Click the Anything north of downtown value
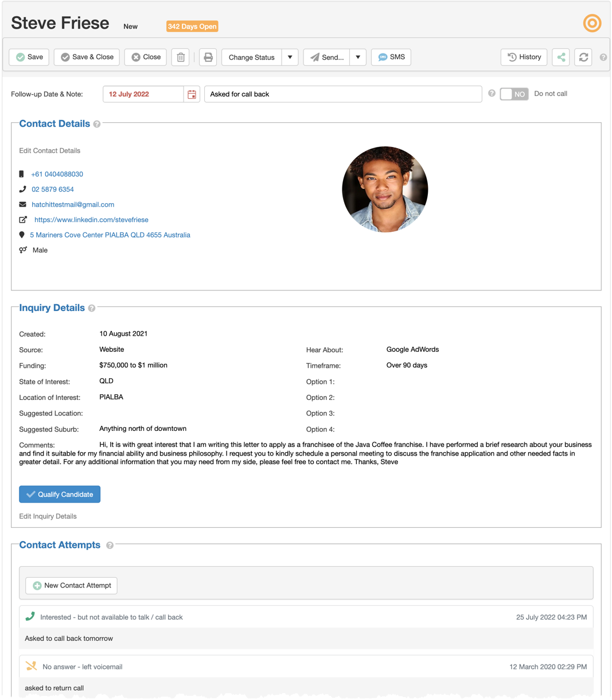 click(143, 429)
